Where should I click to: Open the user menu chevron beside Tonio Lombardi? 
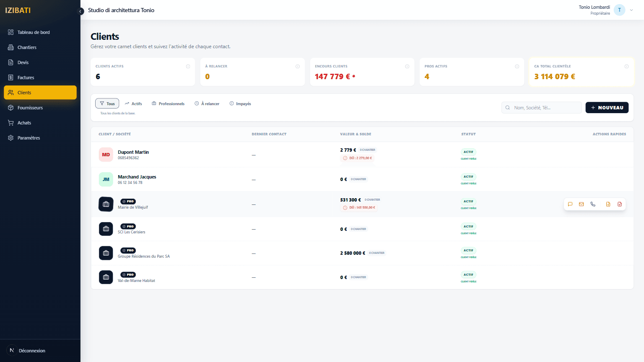point(631,10)
